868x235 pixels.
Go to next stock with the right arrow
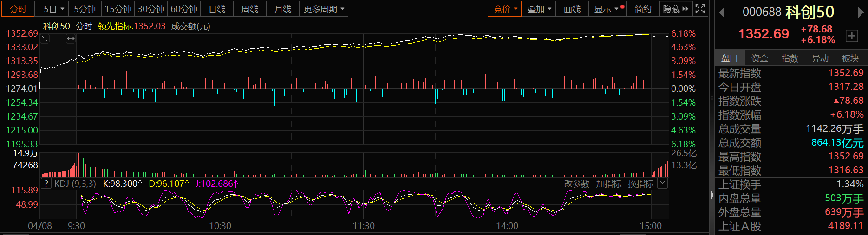(x=861, y=13)
